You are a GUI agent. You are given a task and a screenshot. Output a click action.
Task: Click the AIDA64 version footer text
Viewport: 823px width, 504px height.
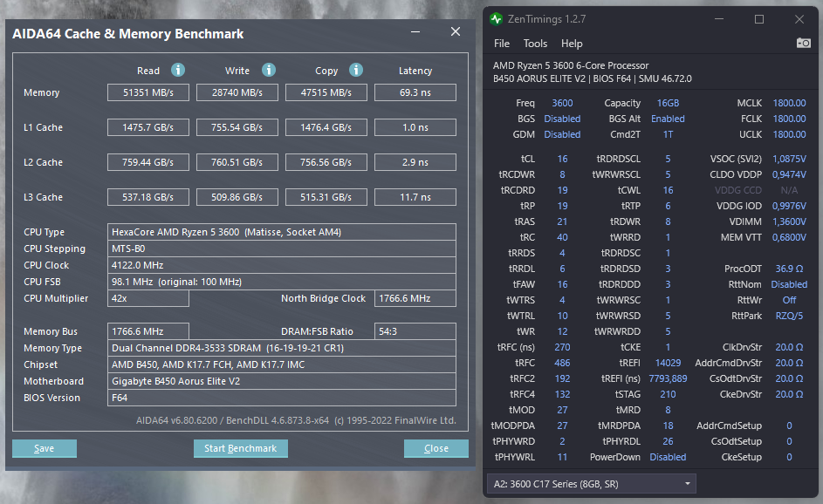click(296, 420)
